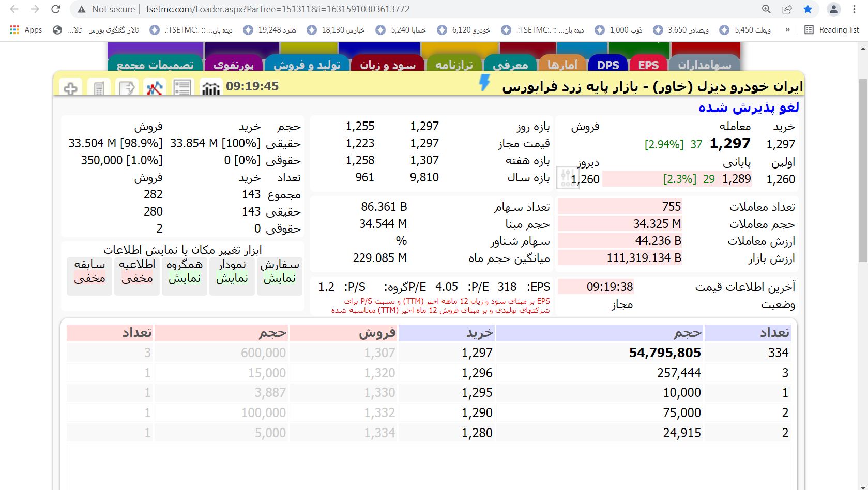Switch to the تولید و فروش tab
The image size is (868, 490).
[307, 64]
